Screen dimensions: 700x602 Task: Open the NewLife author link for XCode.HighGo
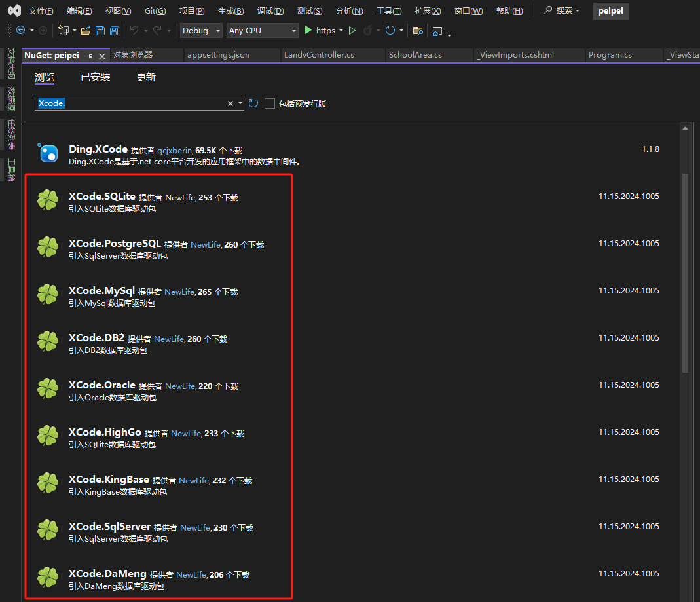pyautogui.click(x=186, y=433)
